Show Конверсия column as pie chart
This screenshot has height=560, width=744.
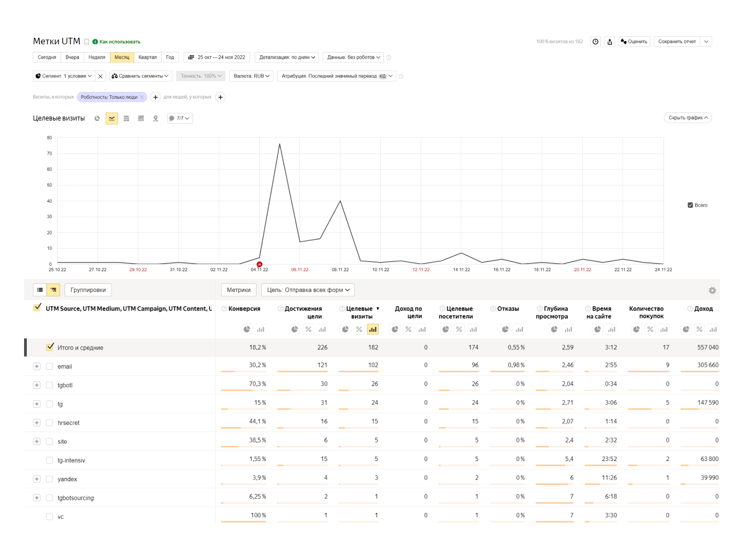click(x=247, y=329)
